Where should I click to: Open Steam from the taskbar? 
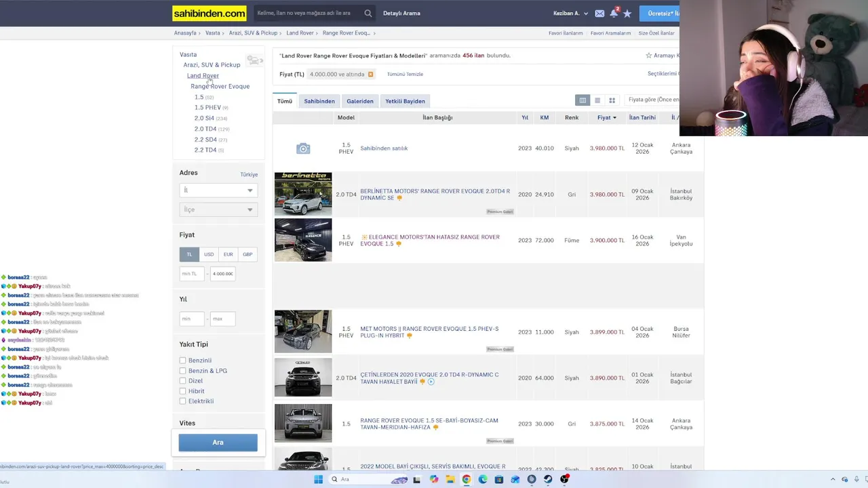tap(548, 479)
